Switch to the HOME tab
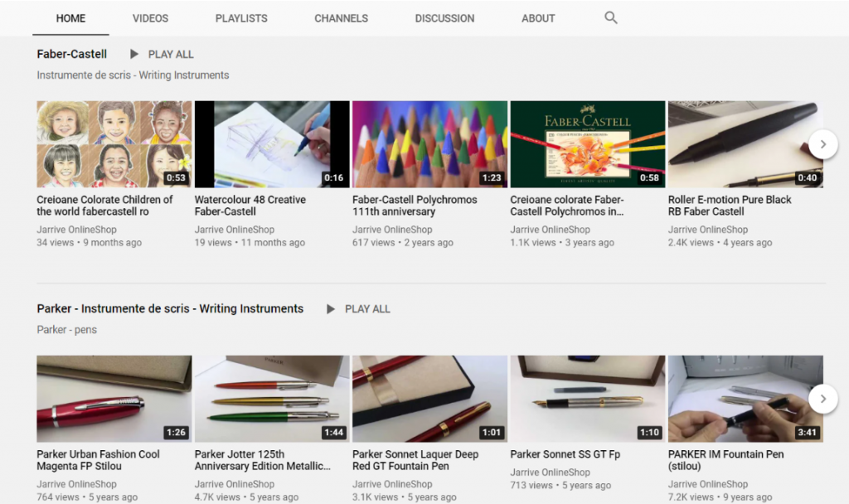Viewport: 849px width, 504px height. [71, 18]
